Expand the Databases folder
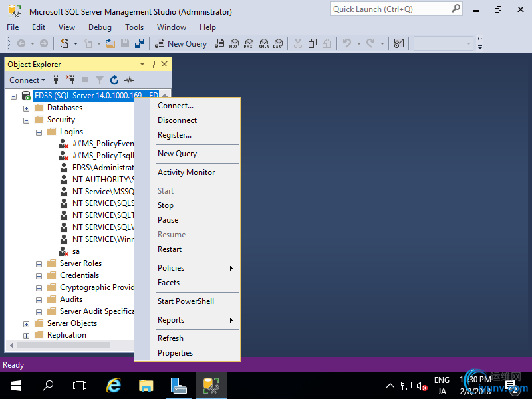Image resolution: width=532 pixels, height=399 pixels. click(26, 108)
